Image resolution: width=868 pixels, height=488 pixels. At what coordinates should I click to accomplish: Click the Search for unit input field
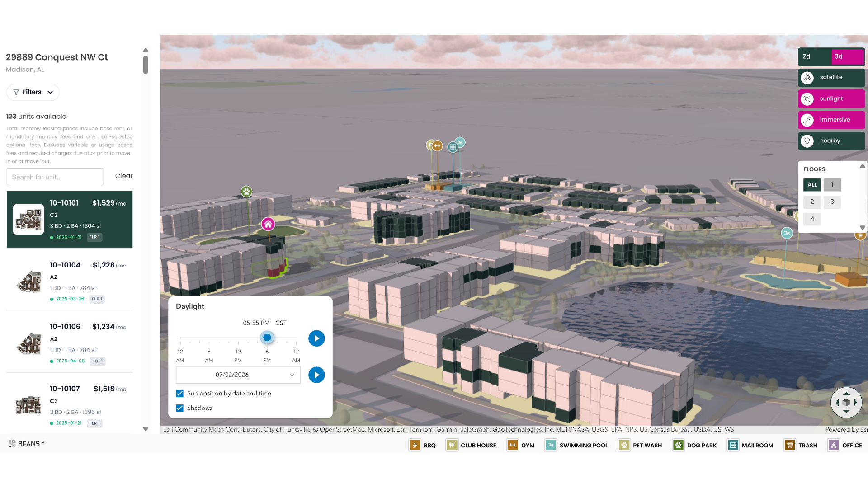pyautogui.click(x=55, y=177)
